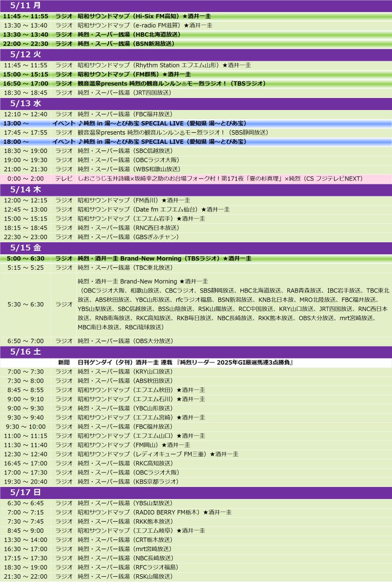
Task: Click 純烈・スーパー銭湯（YBC山形放送）entry
Action: 125,408
